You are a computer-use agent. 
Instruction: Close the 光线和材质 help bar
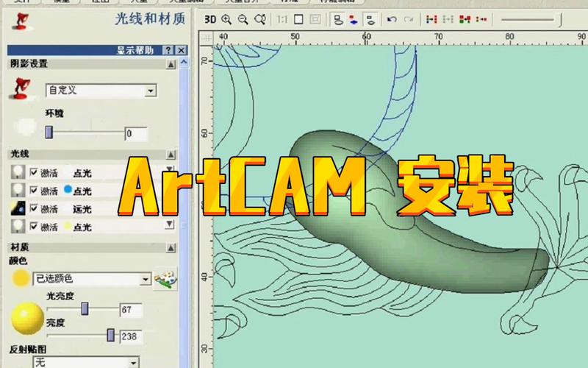click(x=181, y=50)
